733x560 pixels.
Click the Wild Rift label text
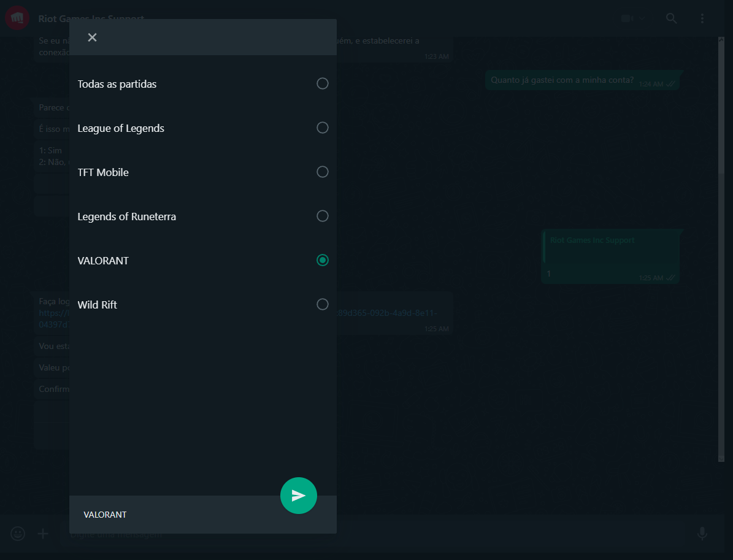point(98,305)
